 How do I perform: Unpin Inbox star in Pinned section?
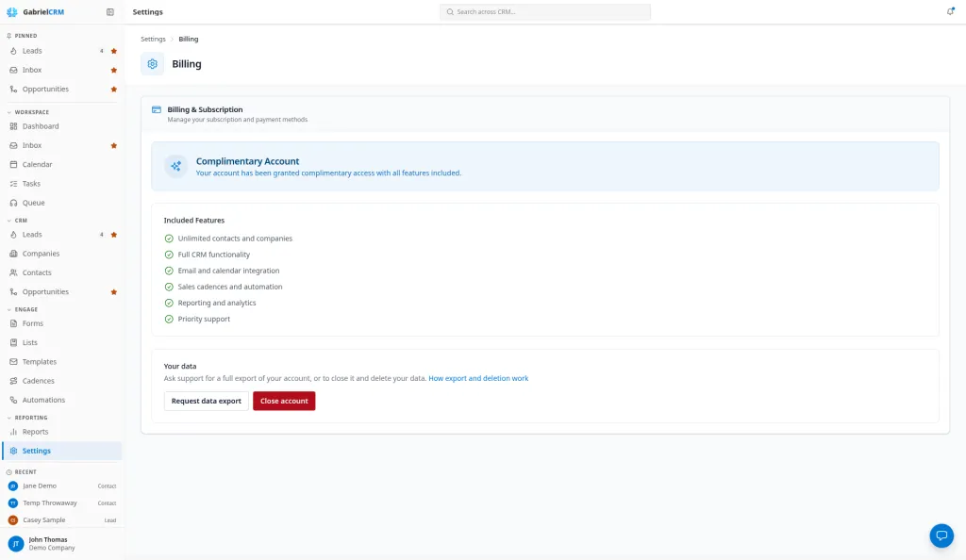click(114, 70)
